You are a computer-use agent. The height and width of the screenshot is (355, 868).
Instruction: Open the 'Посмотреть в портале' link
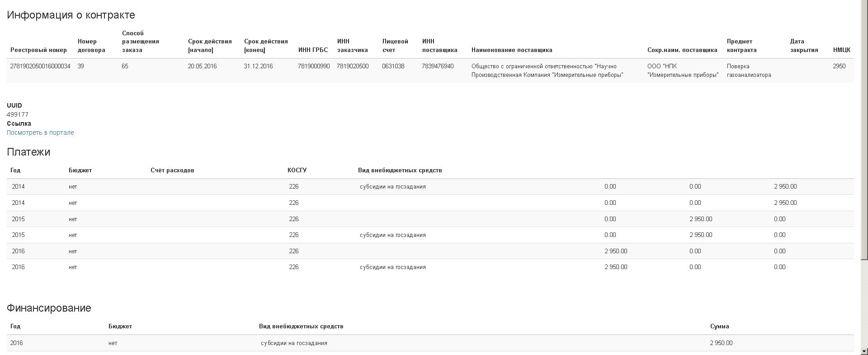click(x=40, y=133)
